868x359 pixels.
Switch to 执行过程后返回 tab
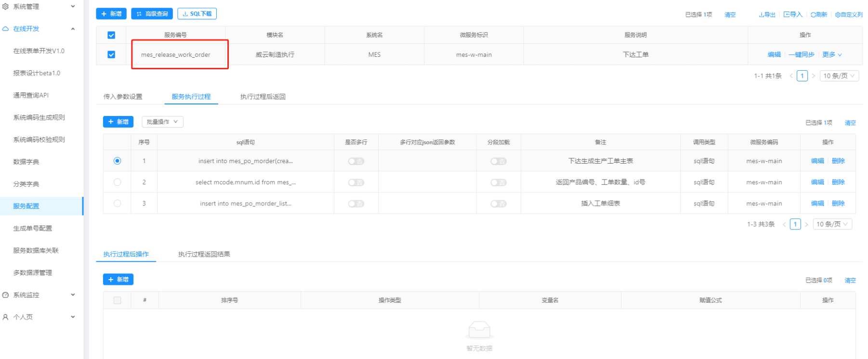point(263,97)
